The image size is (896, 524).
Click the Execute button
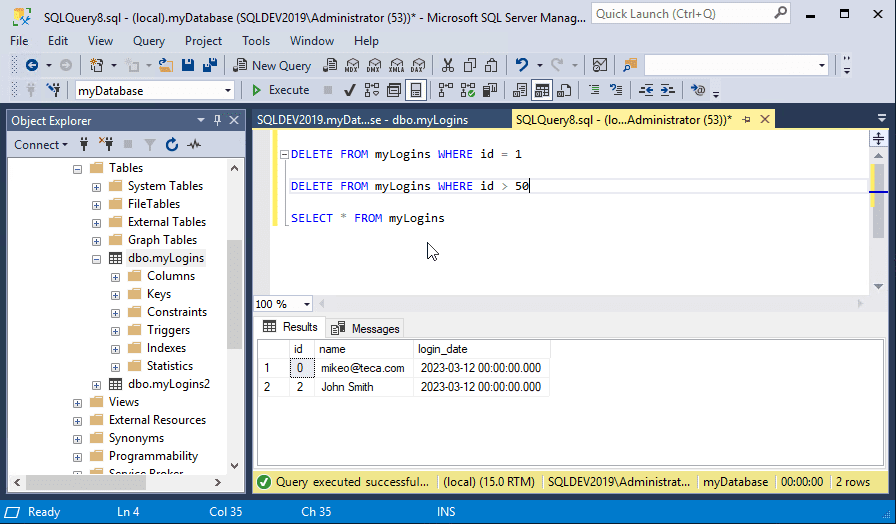tap(281, 90)
